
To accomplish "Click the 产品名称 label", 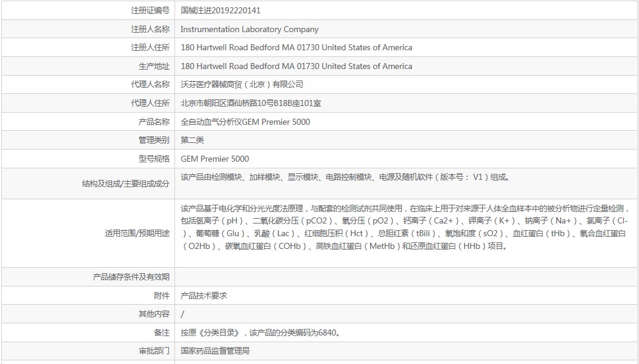I will 154,122.
